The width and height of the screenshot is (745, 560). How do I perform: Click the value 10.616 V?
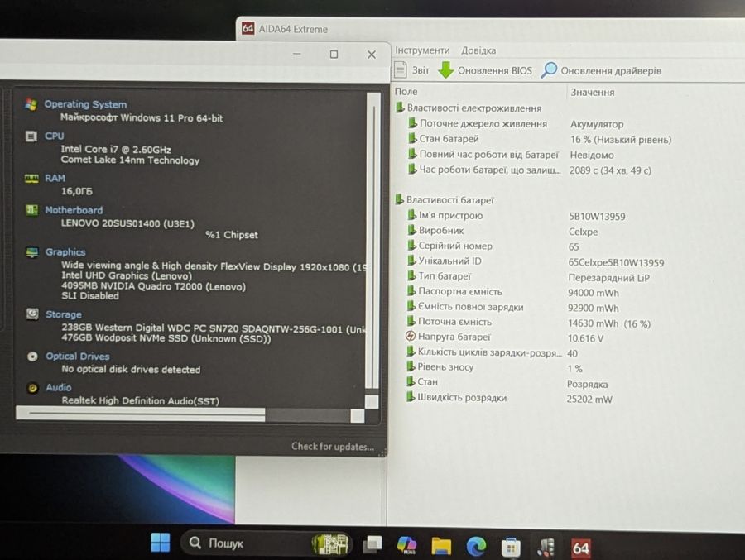(585, 338)
